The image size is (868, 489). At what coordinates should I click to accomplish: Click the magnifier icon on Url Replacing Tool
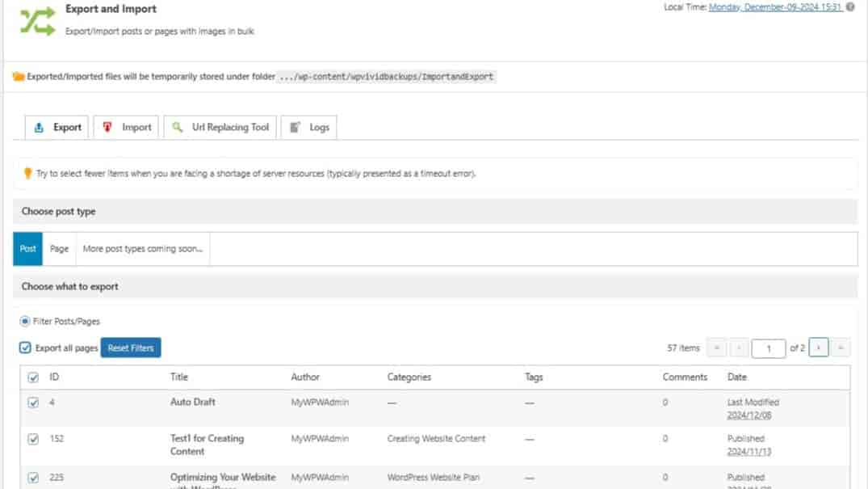coord(178,127)
